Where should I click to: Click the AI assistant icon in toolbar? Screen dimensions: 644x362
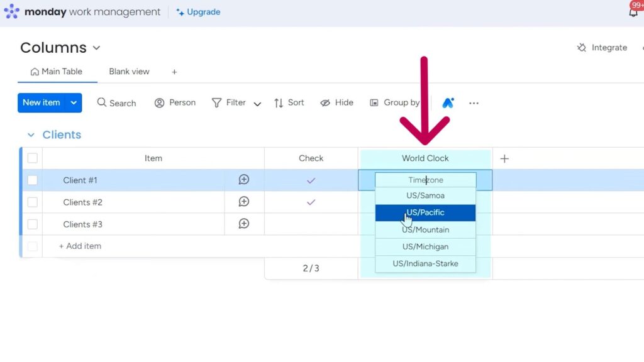pos(448,103)
